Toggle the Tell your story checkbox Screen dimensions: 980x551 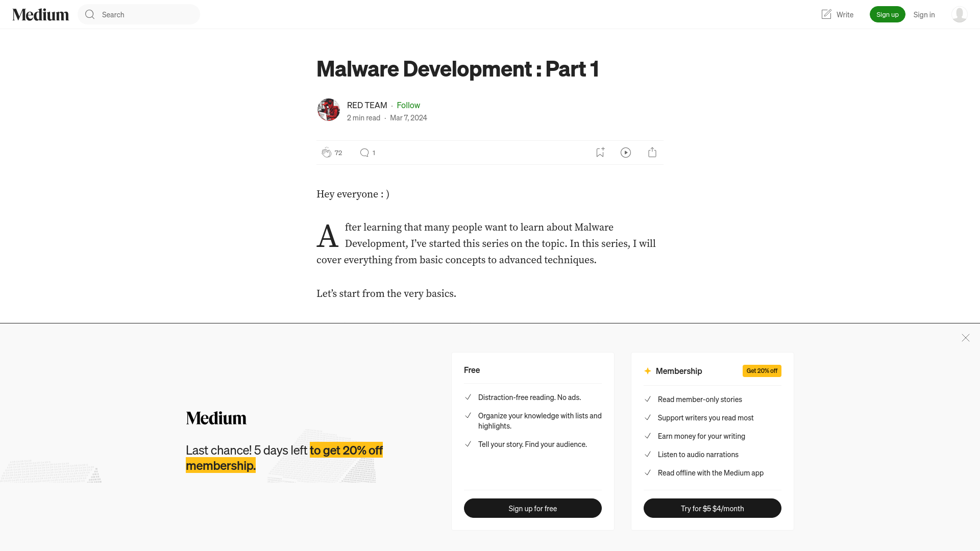(x=468, y=444)
